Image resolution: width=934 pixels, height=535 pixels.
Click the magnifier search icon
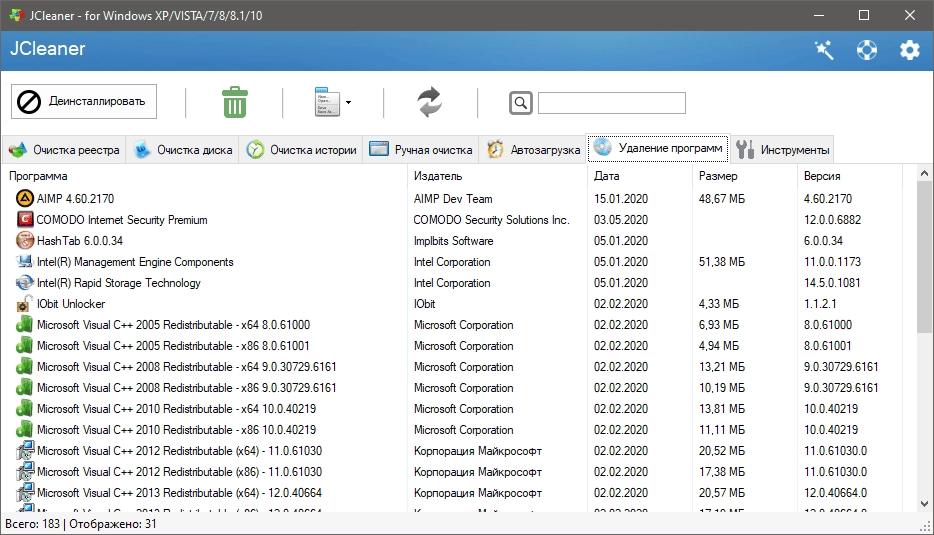click(521, 103)
